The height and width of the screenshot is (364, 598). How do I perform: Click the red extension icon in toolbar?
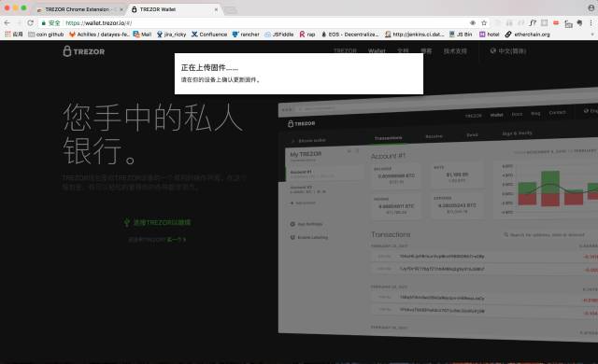coord(556,22)
